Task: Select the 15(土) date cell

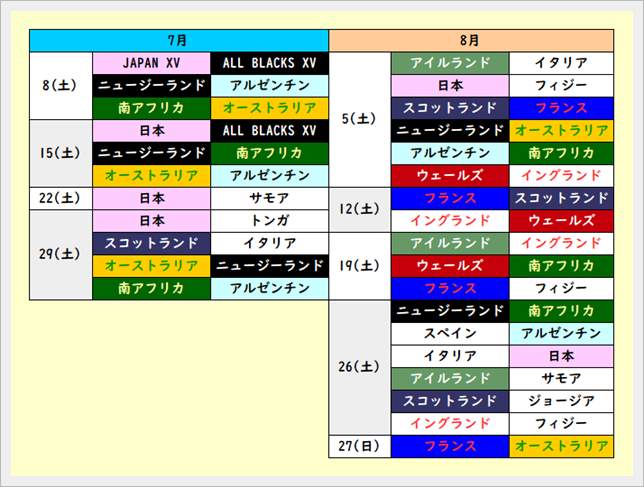Action: (61, 153)
